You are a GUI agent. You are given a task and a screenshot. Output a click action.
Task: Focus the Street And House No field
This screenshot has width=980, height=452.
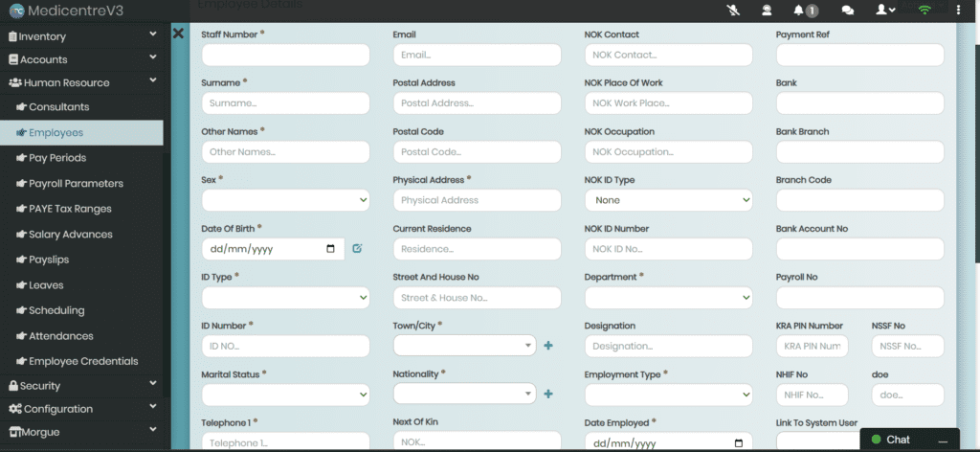point(477,298)
